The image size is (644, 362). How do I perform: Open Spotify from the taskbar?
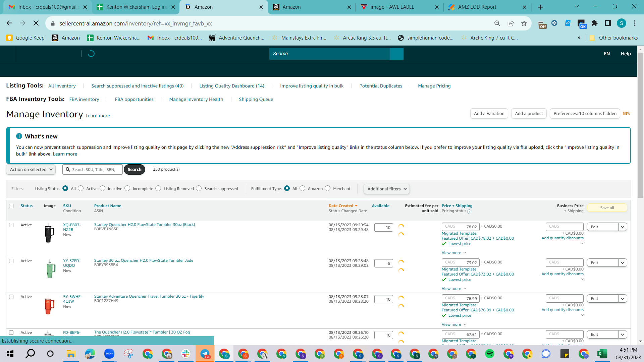(489, 354)
